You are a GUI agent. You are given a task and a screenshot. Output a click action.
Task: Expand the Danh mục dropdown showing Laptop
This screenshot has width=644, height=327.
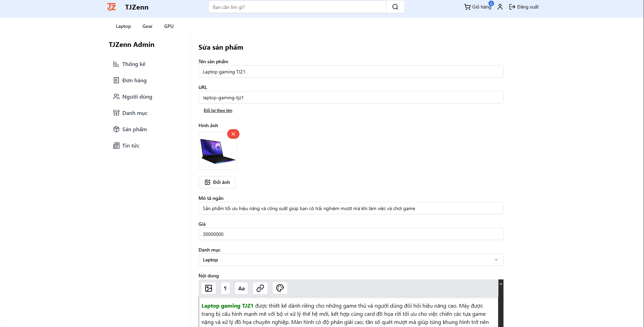tap(350, 260)
